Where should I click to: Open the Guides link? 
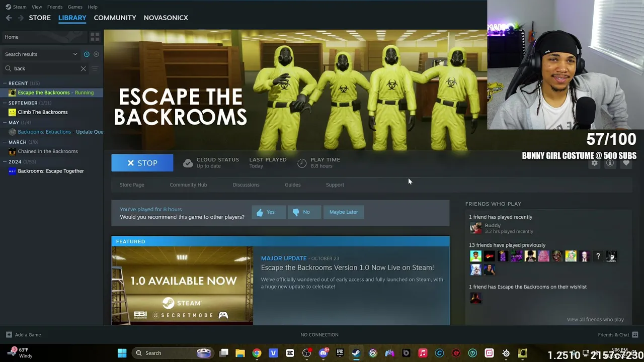point(292,185)
